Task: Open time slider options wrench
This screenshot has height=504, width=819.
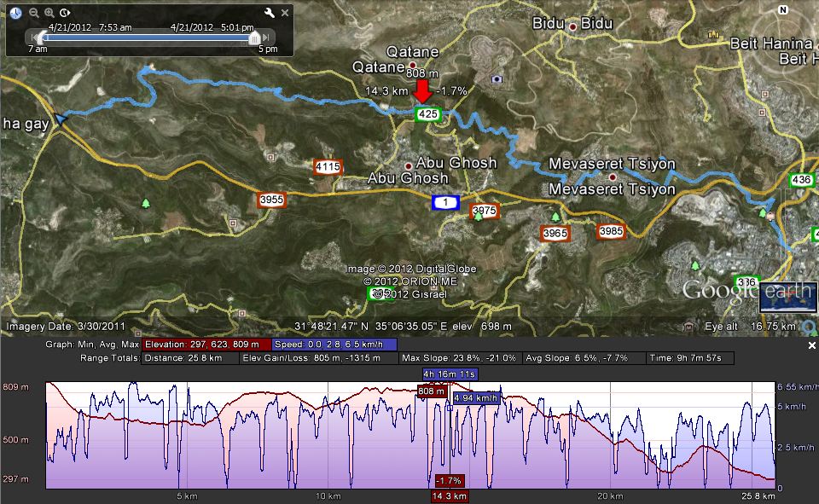Action: 270,13
